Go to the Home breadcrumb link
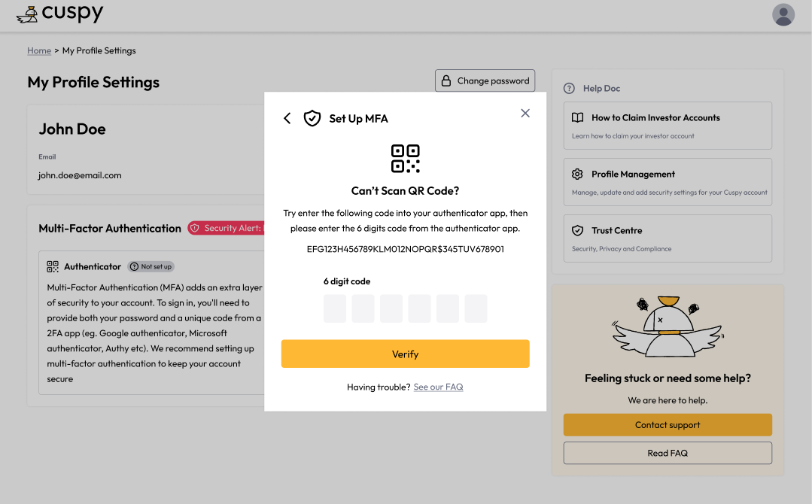 pyautogui.click(x=39, y=50)
